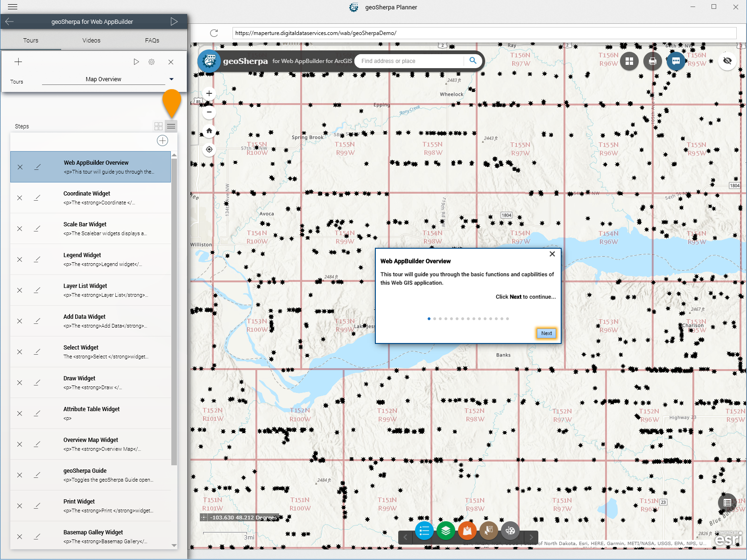Click the Find address or place box
Image resolution: width=747 pixels, height=560 pixels.
click(x=410, y=61)
